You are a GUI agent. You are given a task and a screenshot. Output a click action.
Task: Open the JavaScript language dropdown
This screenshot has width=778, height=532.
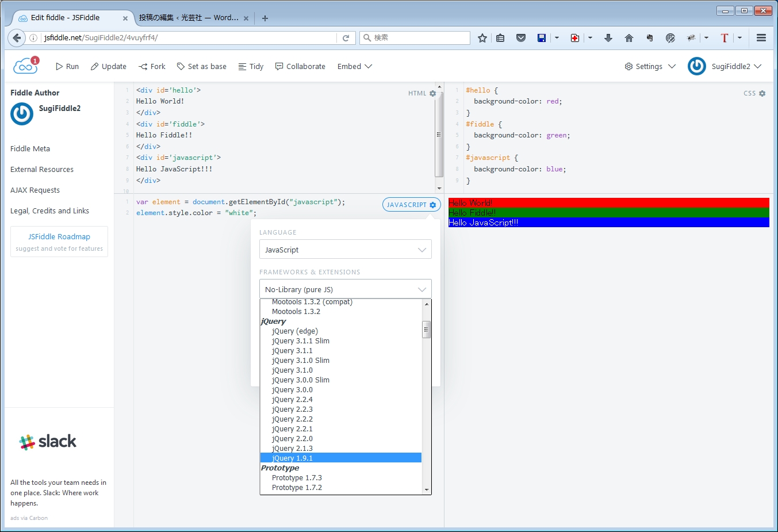(345, 250)
